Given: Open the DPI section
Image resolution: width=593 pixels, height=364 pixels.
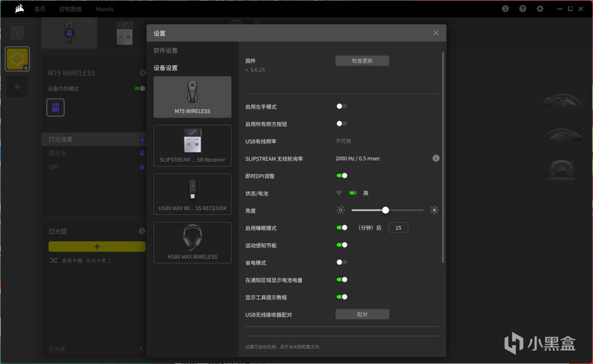Looking at the screenshot, I should [94, 167].
